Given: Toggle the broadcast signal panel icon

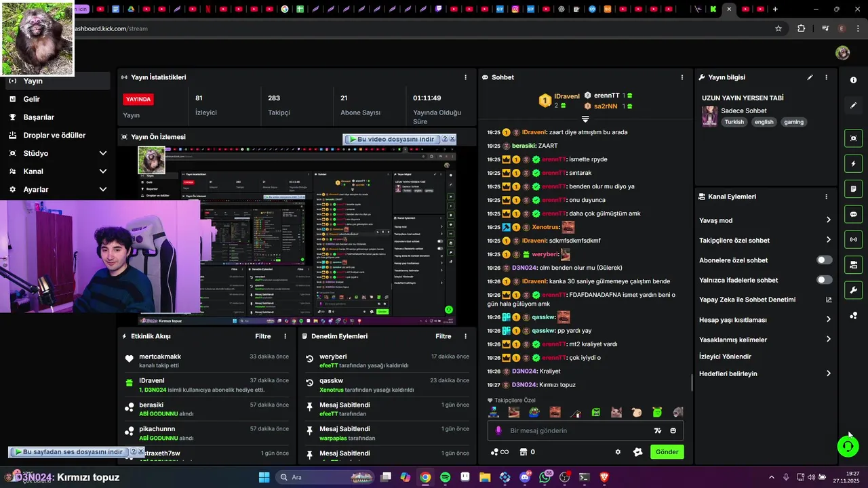Looking at the screenshot, I should click(853, 239).
